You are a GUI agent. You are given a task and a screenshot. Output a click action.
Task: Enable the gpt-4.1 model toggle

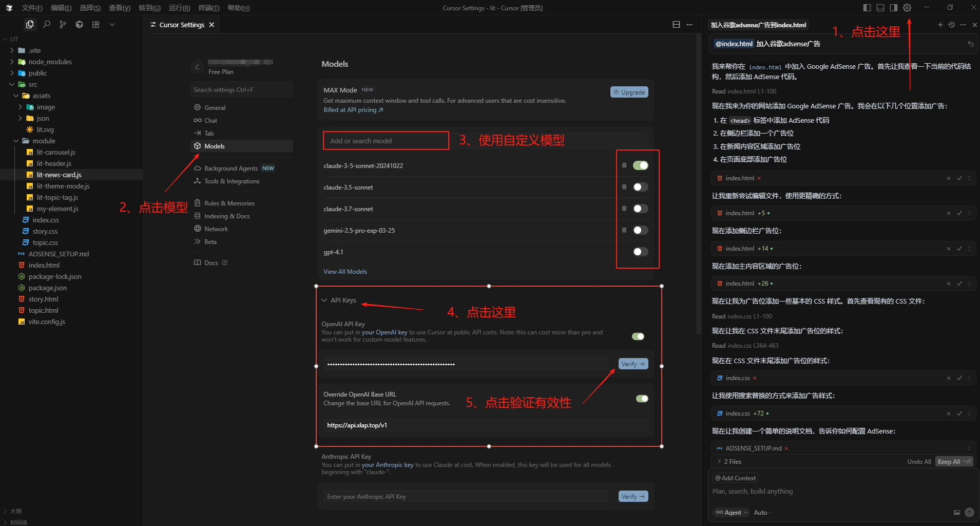(x=641, y=252)
